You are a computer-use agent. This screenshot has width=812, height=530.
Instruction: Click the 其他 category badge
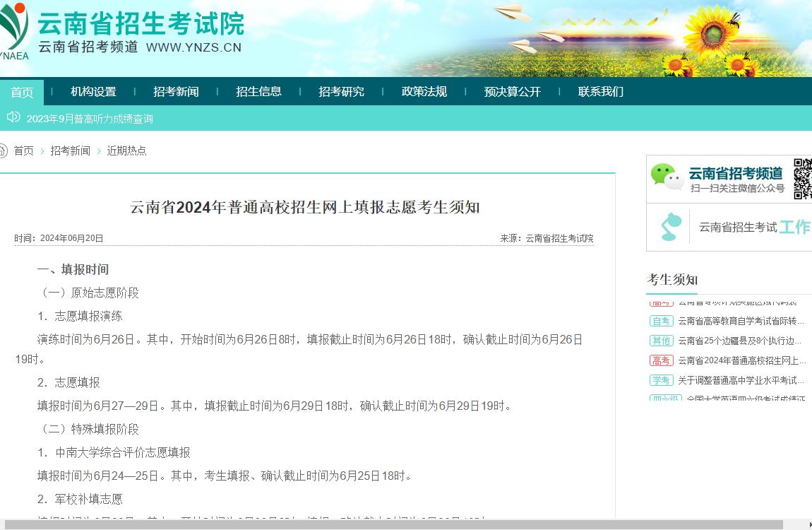click(x=661, y=340)
